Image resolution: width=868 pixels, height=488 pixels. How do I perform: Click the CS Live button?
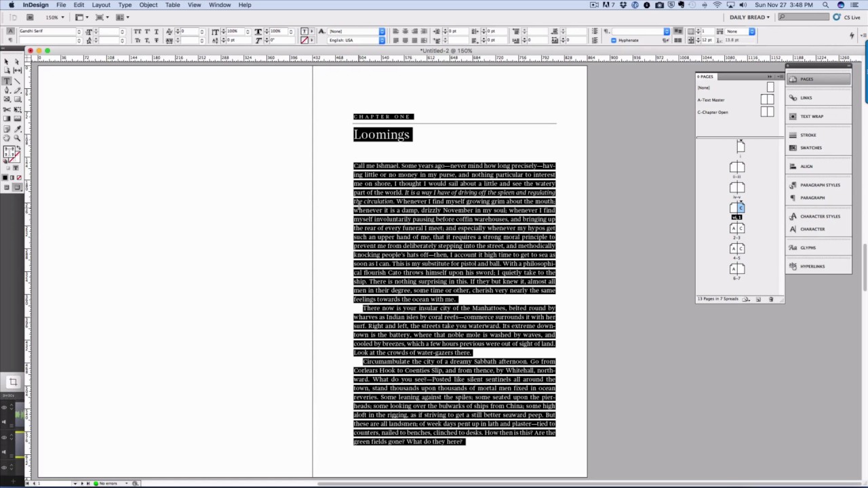(x=847, y=17)
